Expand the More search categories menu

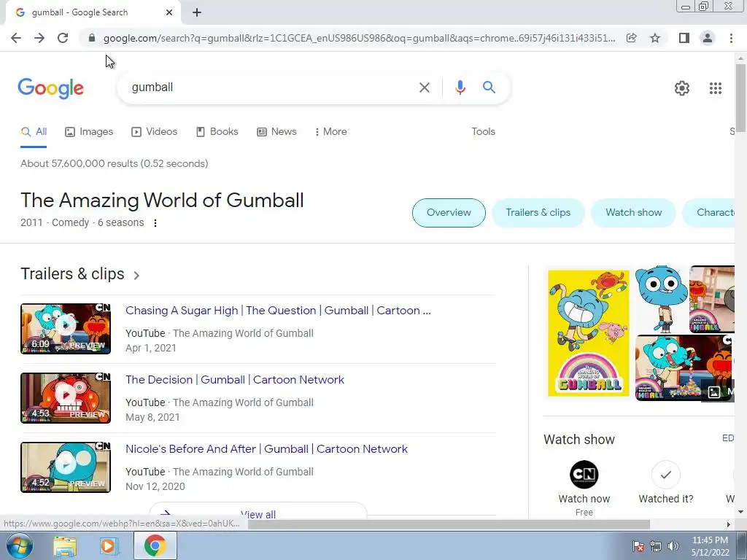coord(331,132)
